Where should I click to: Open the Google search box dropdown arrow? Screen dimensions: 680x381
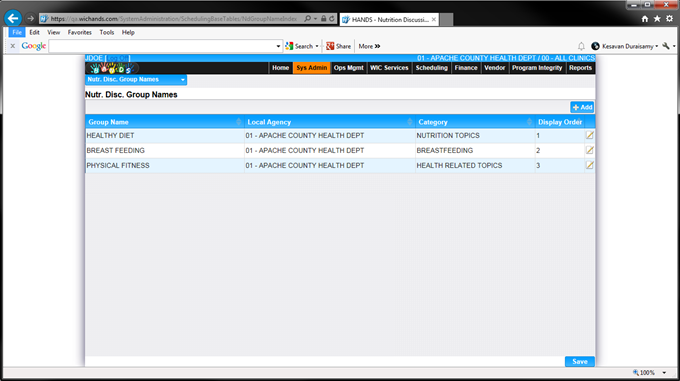click(x=278, y=46)
